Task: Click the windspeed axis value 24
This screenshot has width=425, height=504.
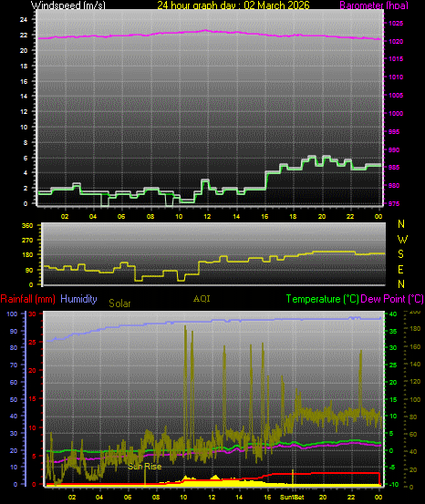Action: point(24,20)
